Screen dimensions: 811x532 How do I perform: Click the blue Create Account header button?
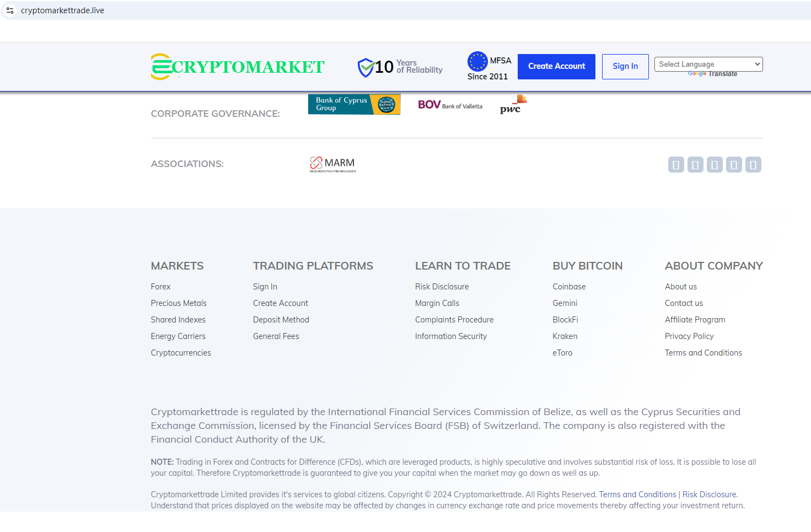(x=556, y=67)
